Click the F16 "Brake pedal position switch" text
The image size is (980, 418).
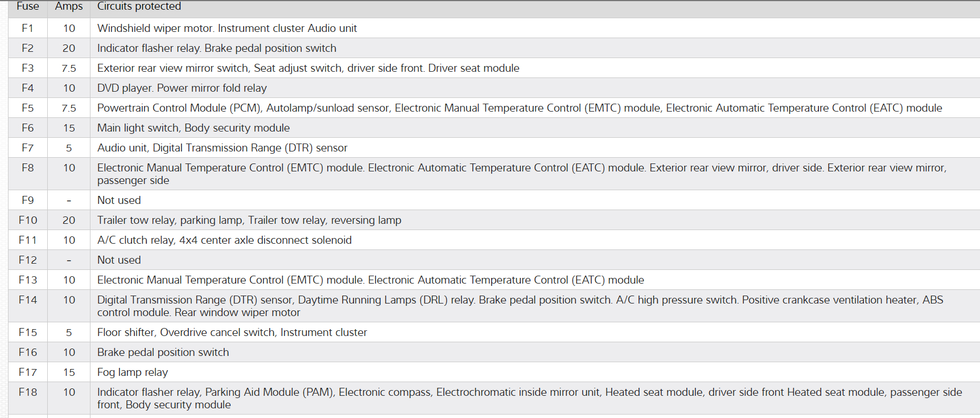(x=163, y=353)
